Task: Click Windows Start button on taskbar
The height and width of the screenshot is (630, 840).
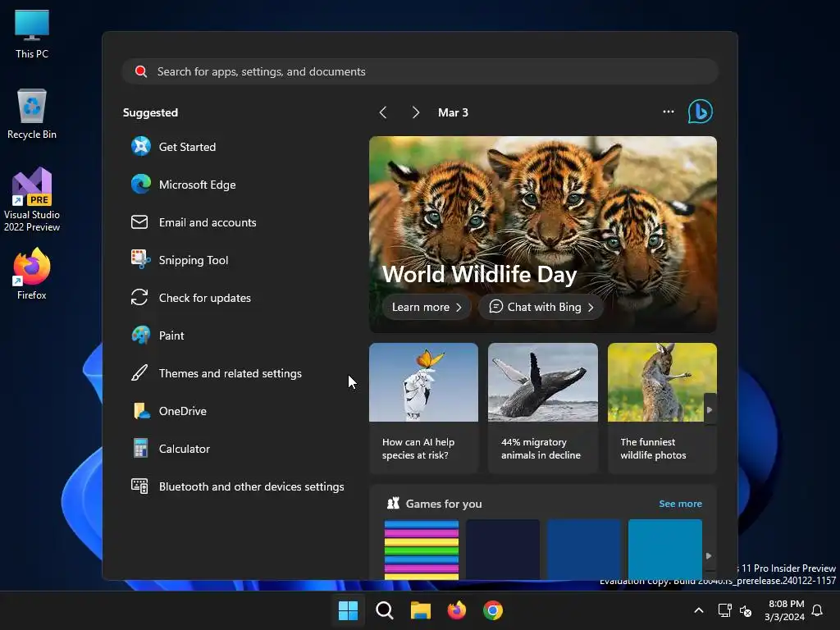Action: 348,610
